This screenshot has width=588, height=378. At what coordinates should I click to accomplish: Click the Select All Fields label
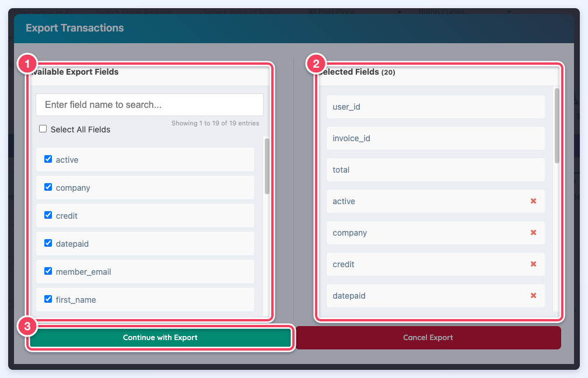click(x=80, y=129)
